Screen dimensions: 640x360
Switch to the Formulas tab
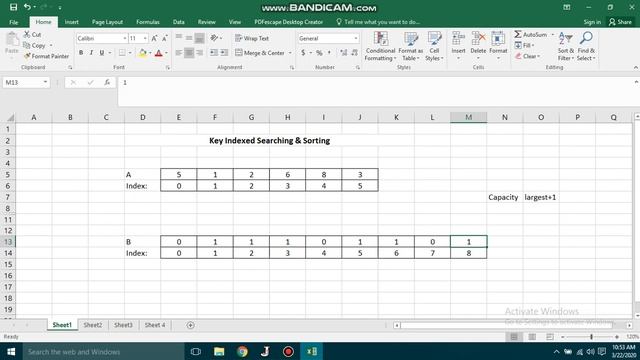tap(148, 22)
